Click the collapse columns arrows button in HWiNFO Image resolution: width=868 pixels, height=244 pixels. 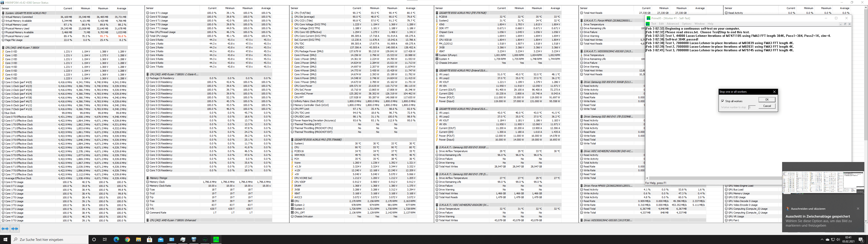point(14,228)
